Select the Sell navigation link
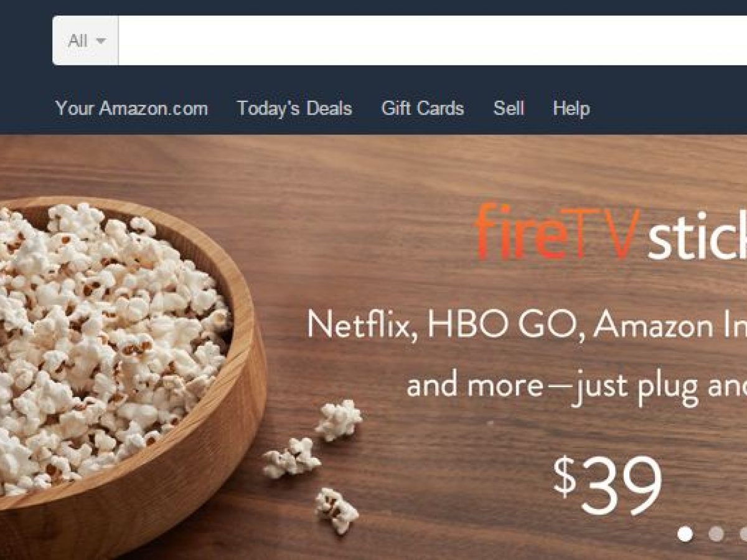This screenshot has width=747, height=560. pyautogui.click(x=509, y=108)
